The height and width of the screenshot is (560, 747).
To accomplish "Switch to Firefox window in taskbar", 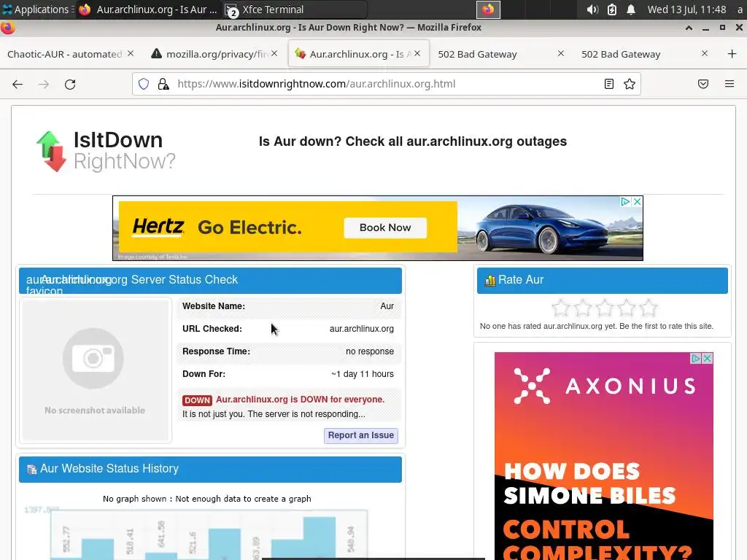I will tap(148, 9).
